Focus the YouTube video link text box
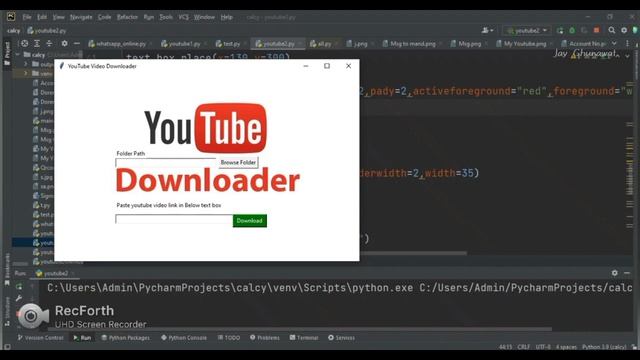640x360 pixels. point(174,219)
